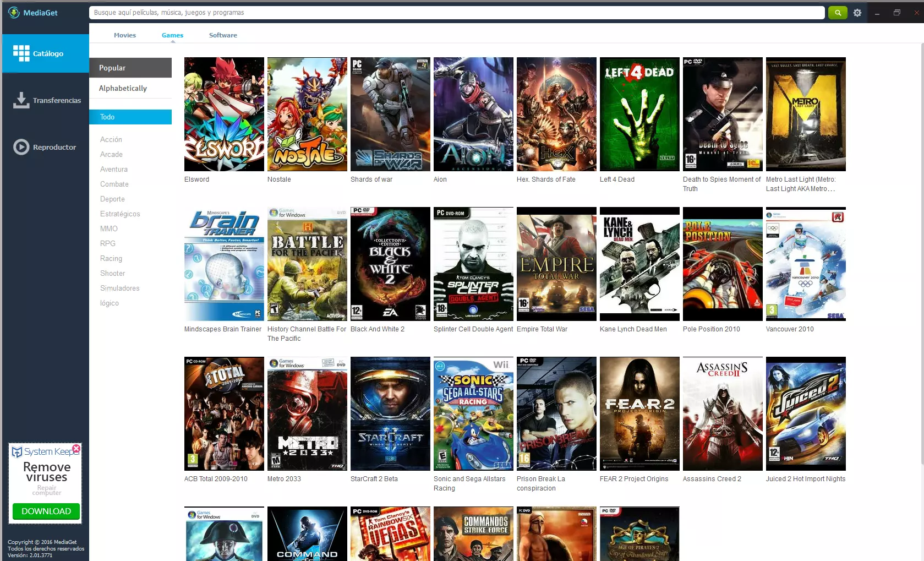
Task: Click the Empire Total War title link
Action: 542,329
